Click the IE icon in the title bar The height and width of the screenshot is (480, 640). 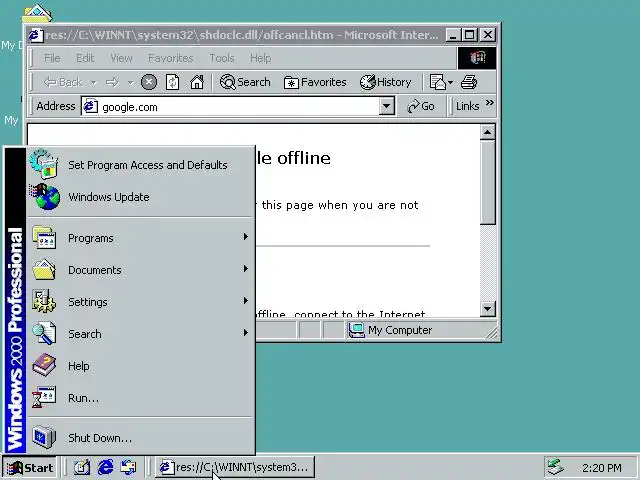36,35
